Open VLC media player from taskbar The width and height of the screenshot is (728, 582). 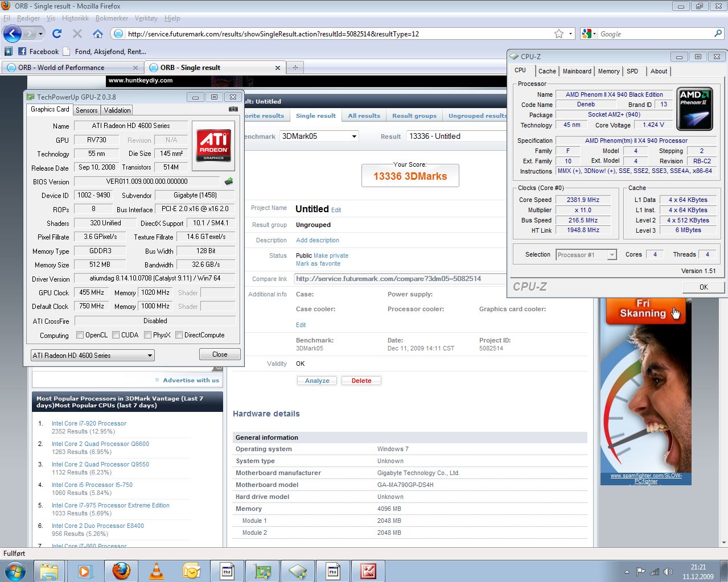(157, 571)
